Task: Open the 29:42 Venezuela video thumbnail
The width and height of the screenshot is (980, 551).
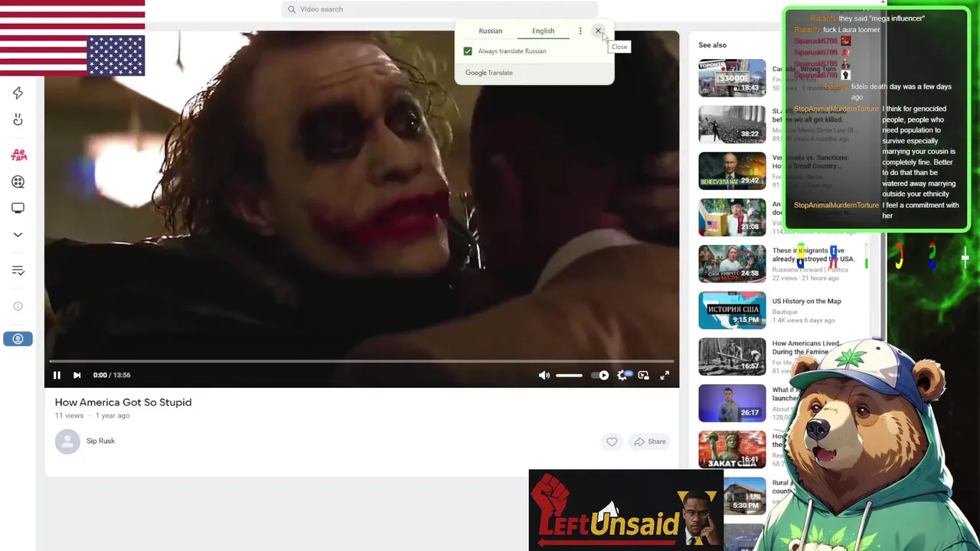Action: tap(732, 171)
